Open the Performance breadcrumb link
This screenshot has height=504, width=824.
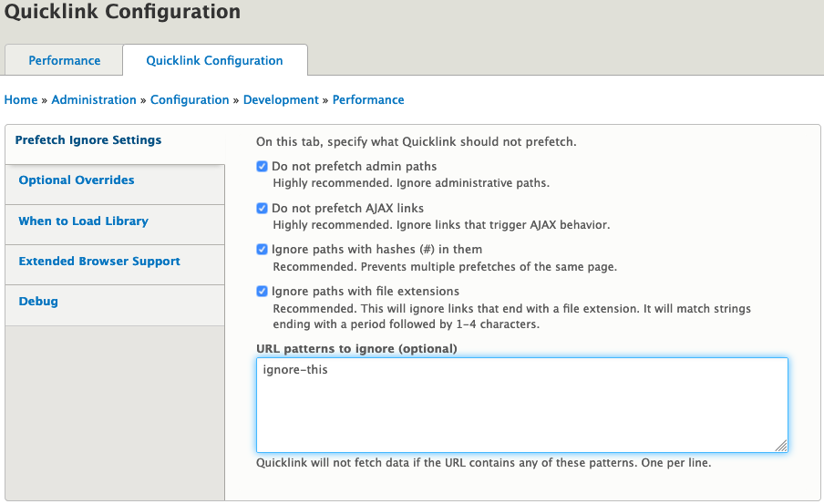(x=368, y=100)
